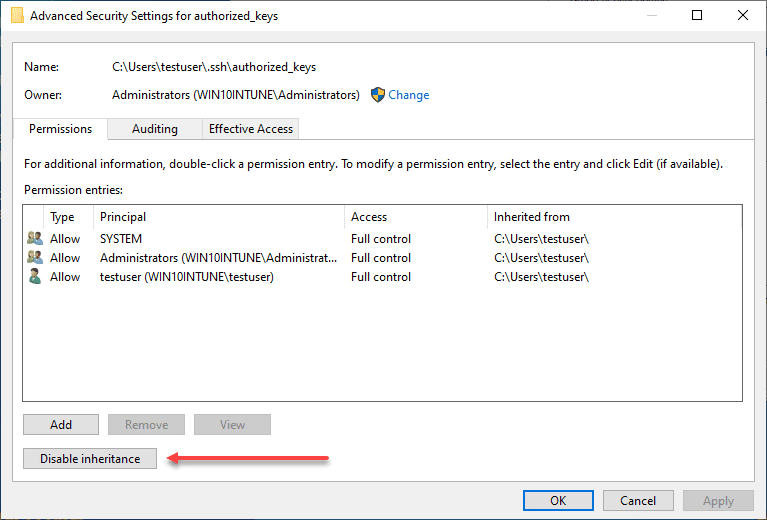This screenshot has height=520, width=767.
Task: Maximize the Advanced Security Settings window
Action: [697, 15]
